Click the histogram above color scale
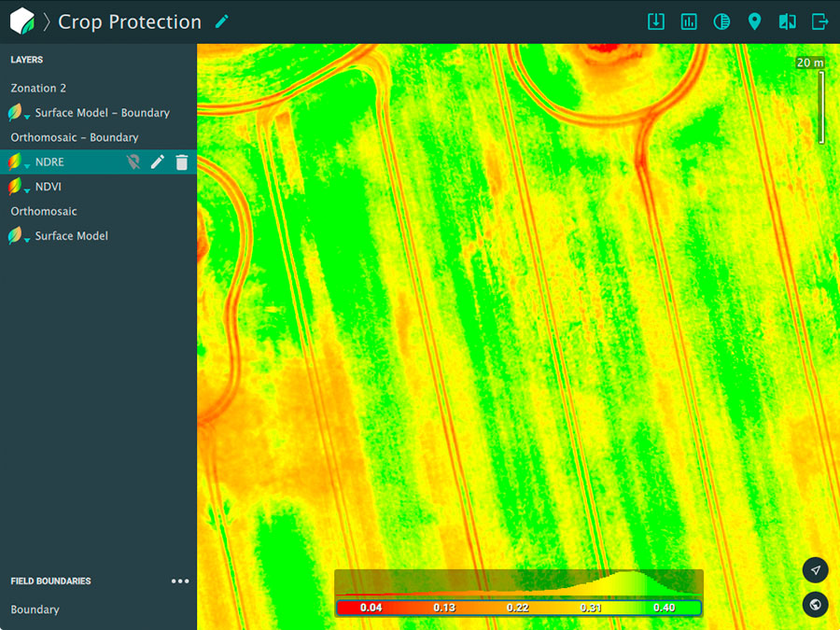 pos(519,582)
